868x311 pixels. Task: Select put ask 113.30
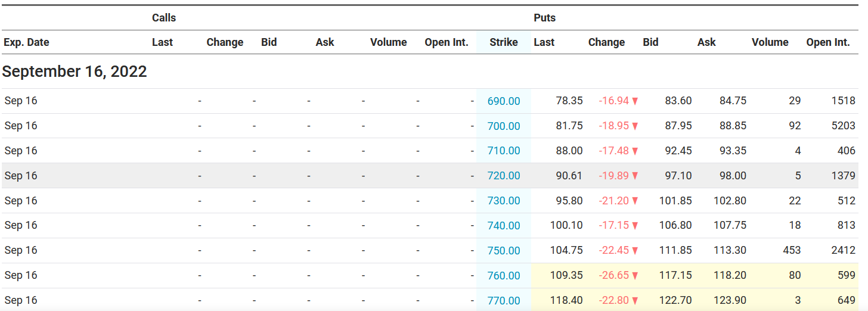730,250
